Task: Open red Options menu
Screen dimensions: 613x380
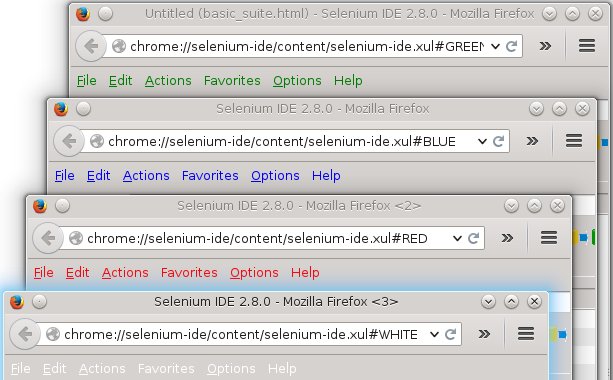Action: point(254,272)
